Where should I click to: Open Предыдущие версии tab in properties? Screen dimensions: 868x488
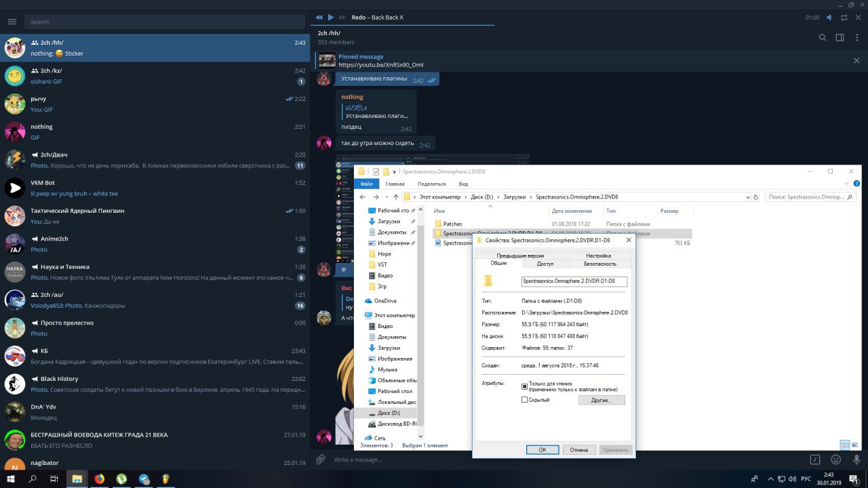(520, 255)
